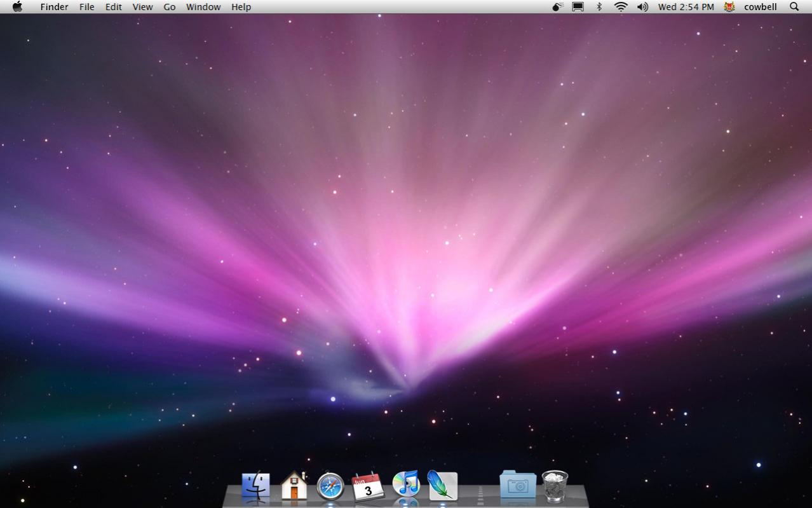Open the Bluetooth status menu
812x508 pixels.
pyautogui.click(x=599, y=7)
